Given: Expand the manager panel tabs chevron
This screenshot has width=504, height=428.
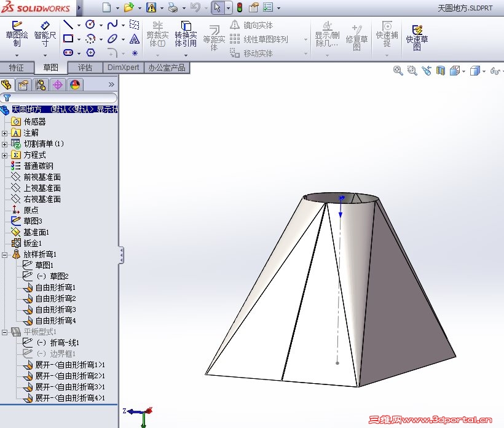Looking at the screenshot, I should coord(111,85).
